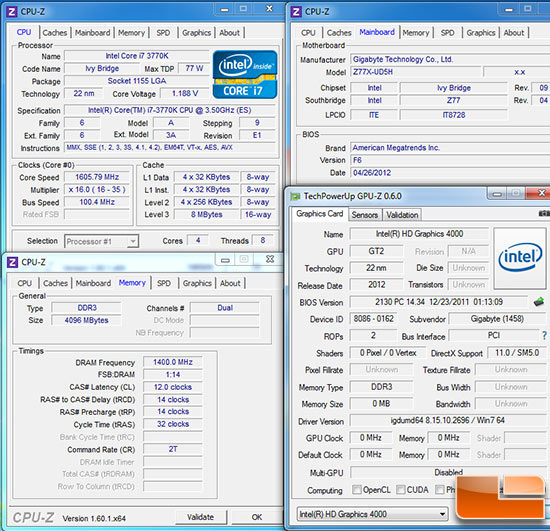Viewport: 550px width, 531px height.
Task: Click the Level 3 cache value 8 MBytes
Action: tap(207, 214)
